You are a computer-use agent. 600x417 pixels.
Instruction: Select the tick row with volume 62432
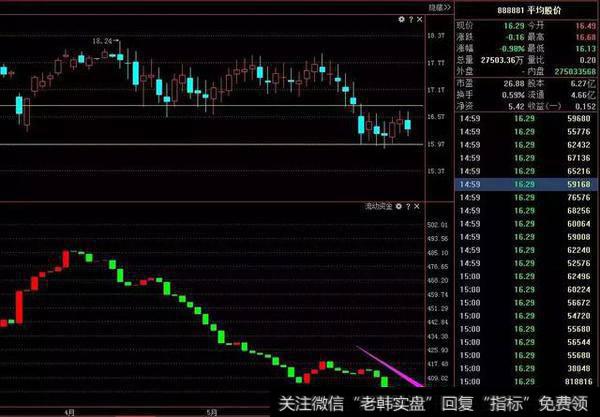(x=526, y=145)
